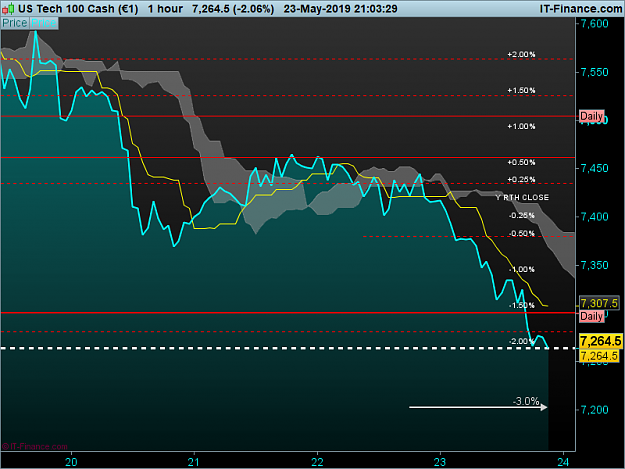The width and height of the screenshot is (625, 469).
Task: Click the '-1.50%' level label
Action: (521, 305)
